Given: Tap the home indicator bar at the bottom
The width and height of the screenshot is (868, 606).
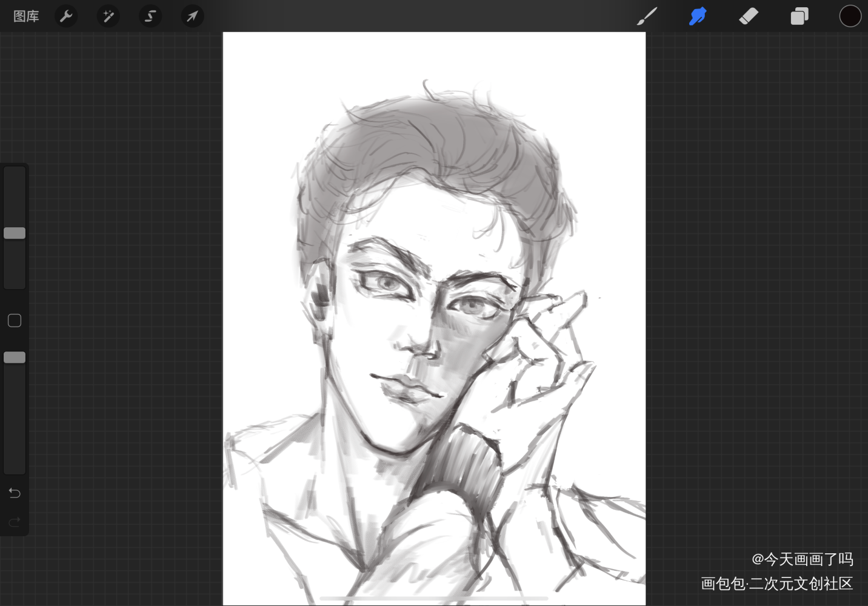Looking at the screenshot, I should click(434, 599).
